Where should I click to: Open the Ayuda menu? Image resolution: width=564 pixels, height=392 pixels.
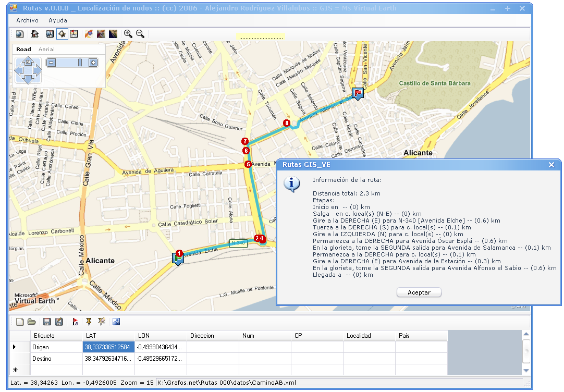pos(57,20)
